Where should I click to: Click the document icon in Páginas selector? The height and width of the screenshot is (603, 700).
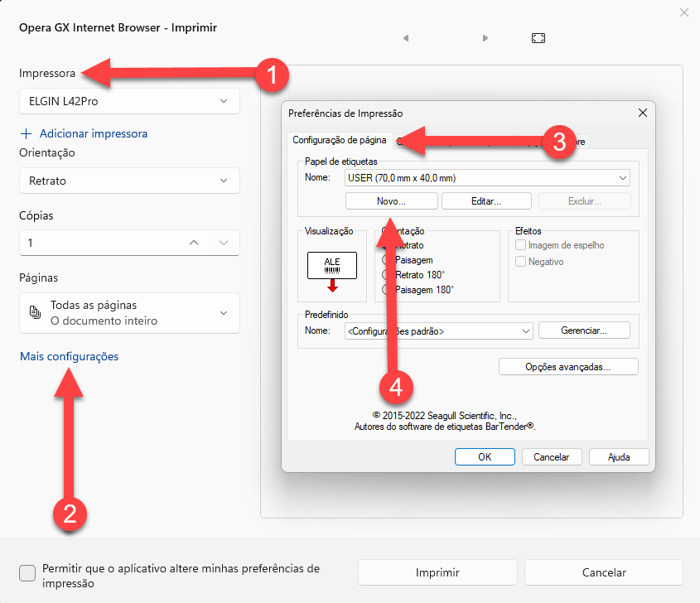coord(35,312)
